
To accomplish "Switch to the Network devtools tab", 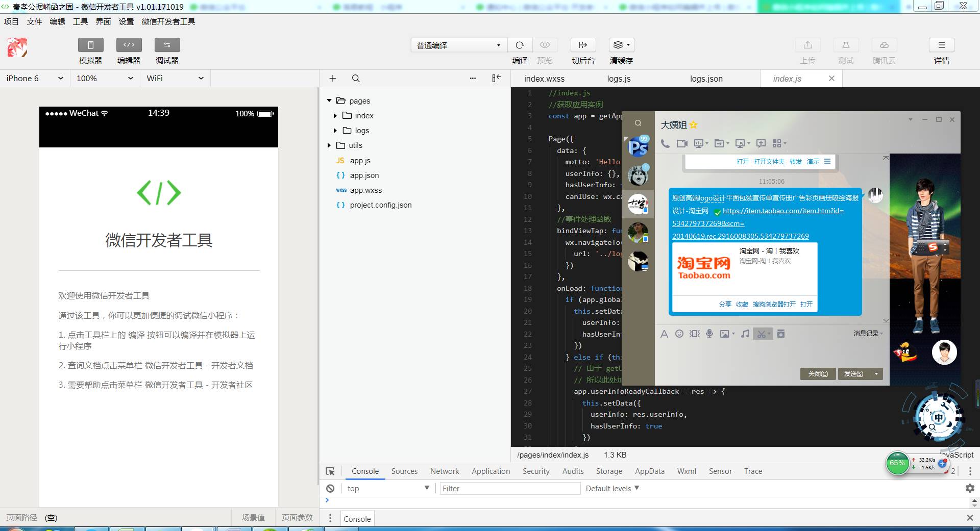I will [445, 471].
